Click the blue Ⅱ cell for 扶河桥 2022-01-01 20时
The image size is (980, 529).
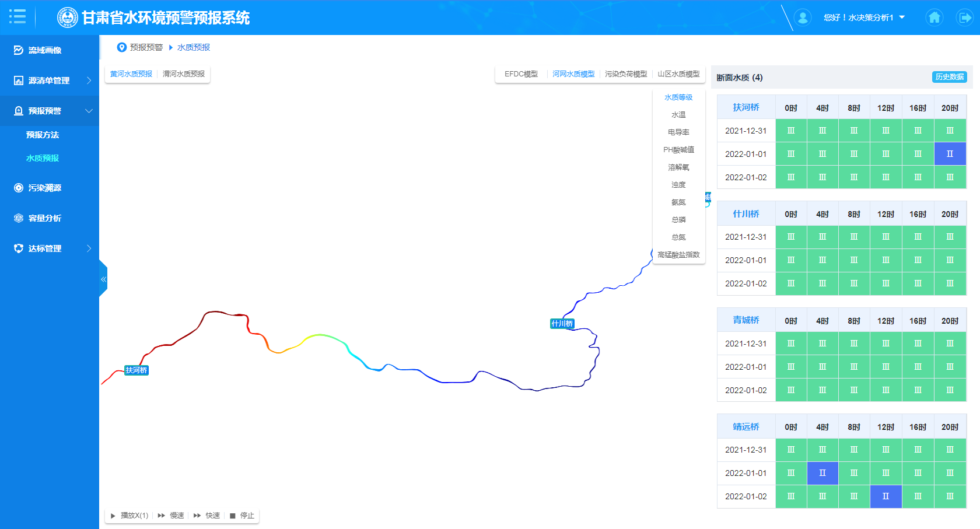950,154
